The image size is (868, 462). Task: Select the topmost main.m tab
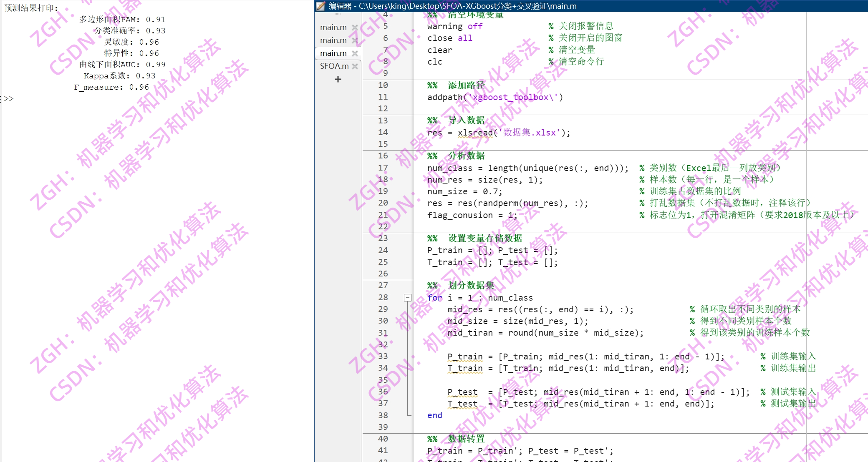coord(333,27)
